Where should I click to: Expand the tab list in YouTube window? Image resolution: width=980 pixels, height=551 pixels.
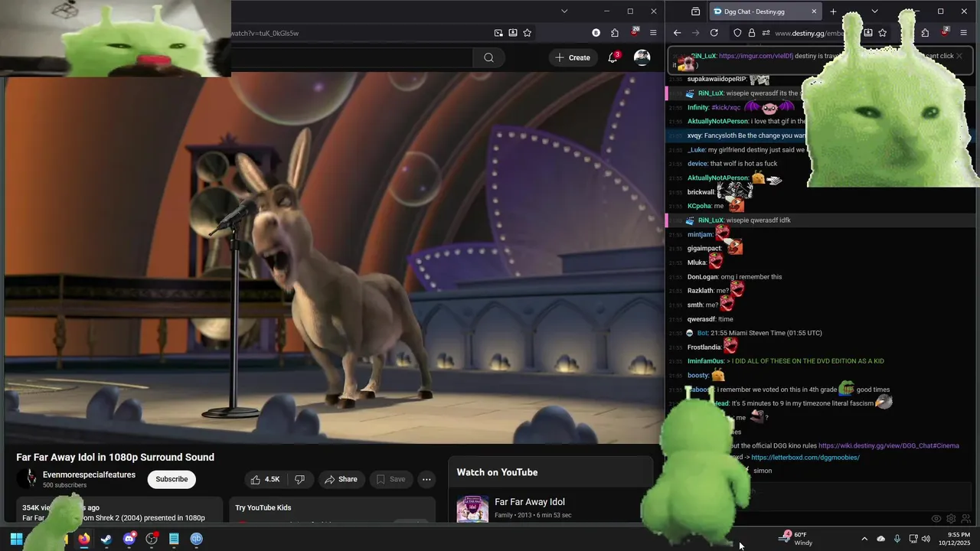coord(564,11)
